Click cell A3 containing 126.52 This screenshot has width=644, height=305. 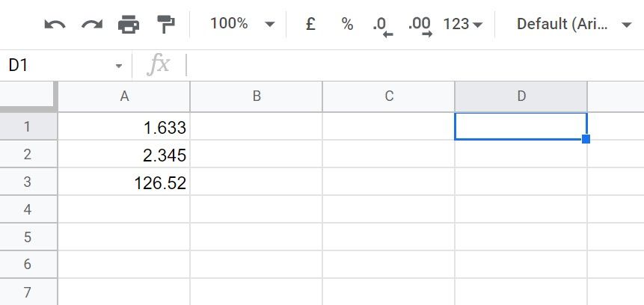click(x=124, y=182)
